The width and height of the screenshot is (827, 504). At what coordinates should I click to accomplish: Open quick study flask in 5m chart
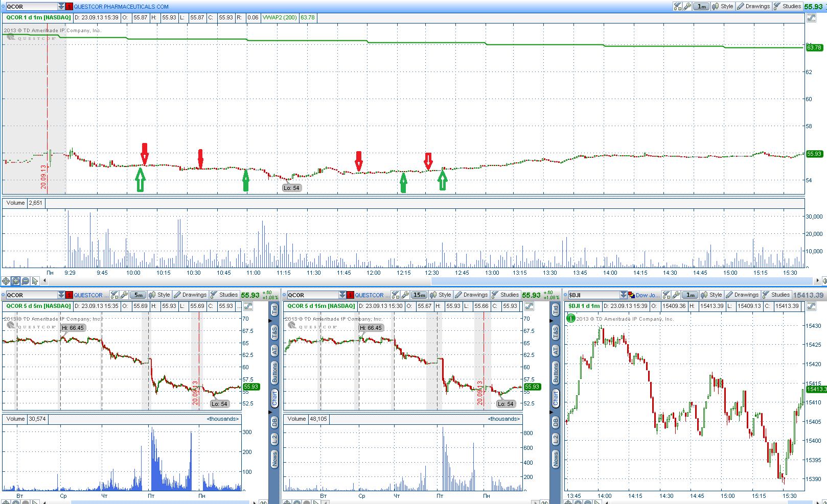coord(114,295)
